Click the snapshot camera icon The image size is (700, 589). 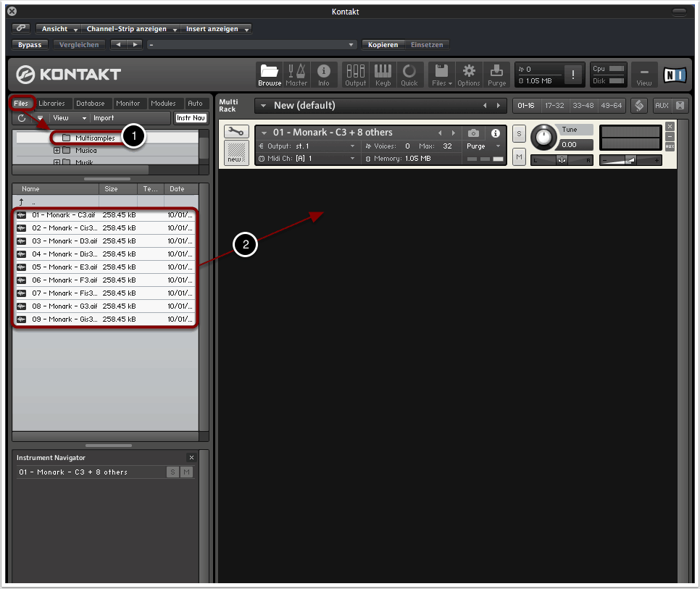pos(473,133)
